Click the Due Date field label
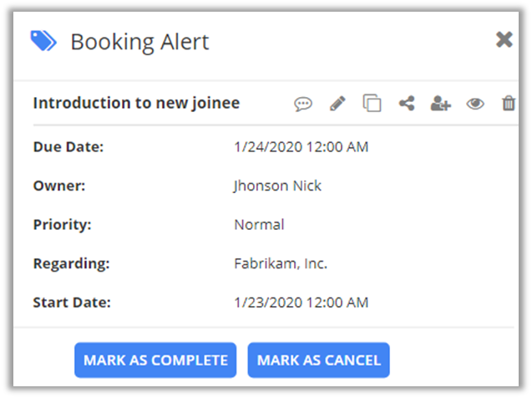 68,147
